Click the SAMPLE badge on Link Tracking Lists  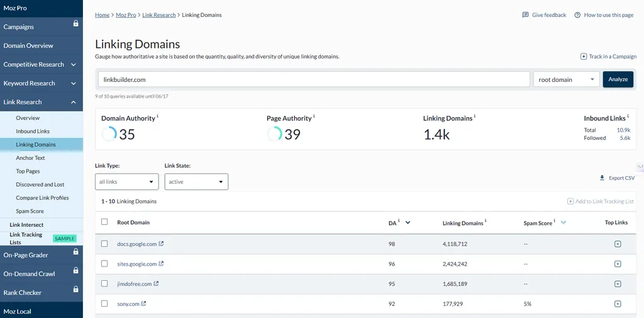coord(65,239)
